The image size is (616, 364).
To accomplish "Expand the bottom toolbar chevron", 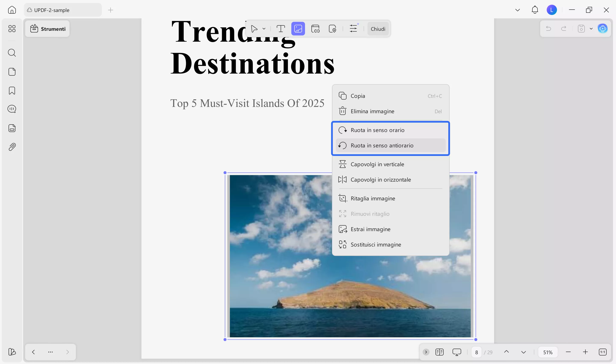I will point(426,352).
